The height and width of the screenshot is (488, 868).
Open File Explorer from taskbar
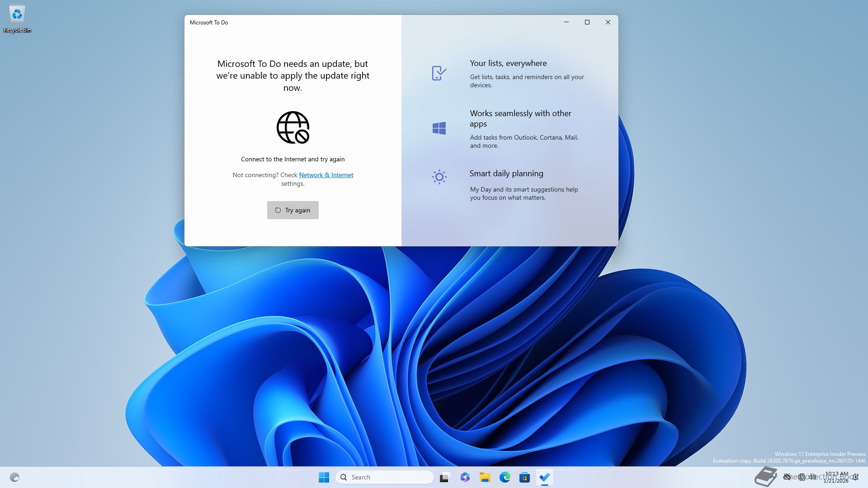[x=485, y=477]
